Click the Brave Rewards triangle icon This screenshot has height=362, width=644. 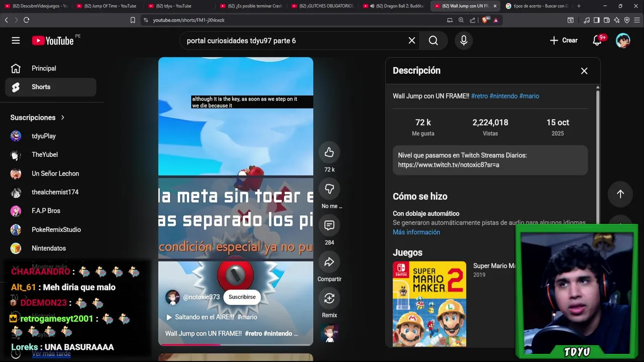click(x=496, y=20)
